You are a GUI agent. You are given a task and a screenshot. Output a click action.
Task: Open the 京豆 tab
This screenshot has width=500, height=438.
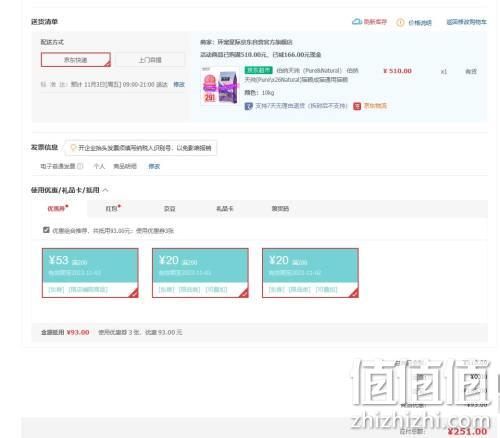[x=169, y=209]
